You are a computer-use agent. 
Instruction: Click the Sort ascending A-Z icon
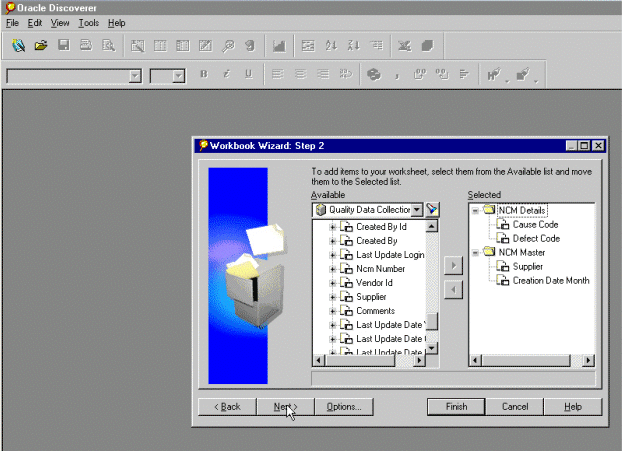pos(331,46)
